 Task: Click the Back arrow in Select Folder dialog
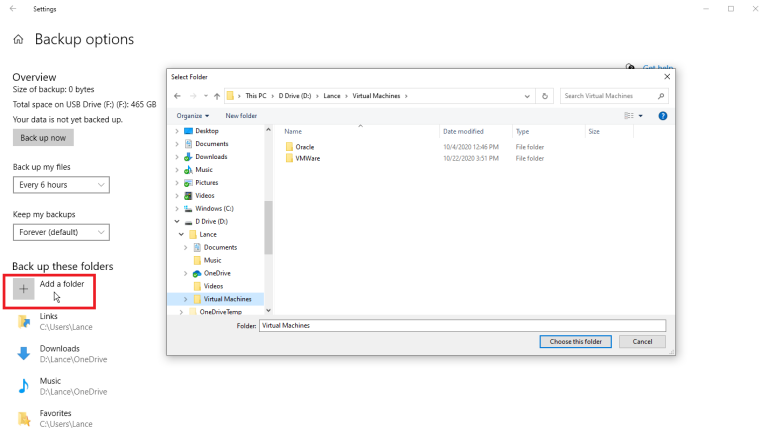click(177, 96)
